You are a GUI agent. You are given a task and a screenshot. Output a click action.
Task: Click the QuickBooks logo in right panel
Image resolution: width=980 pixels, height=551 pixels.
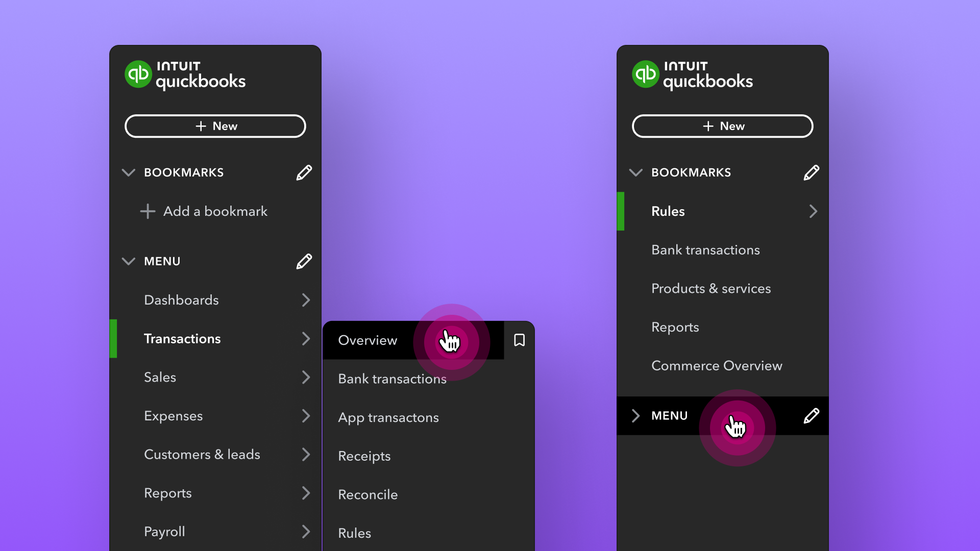click(646, 74)
